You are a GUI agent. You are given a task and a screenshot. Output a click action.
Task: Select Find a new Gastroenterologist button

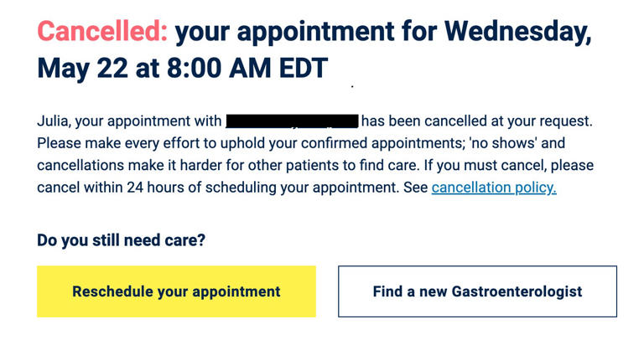click(477, 291)
